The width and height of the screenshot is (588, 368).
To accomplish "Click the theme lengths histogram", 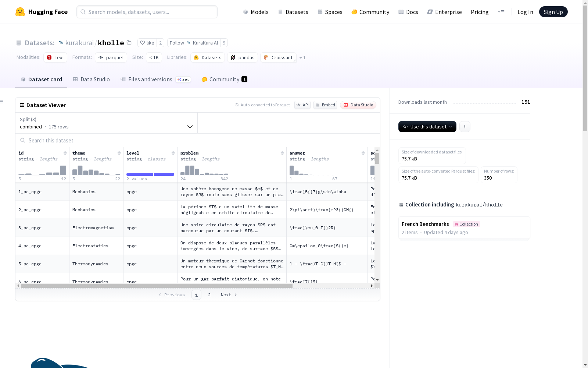I will (96, 170).
